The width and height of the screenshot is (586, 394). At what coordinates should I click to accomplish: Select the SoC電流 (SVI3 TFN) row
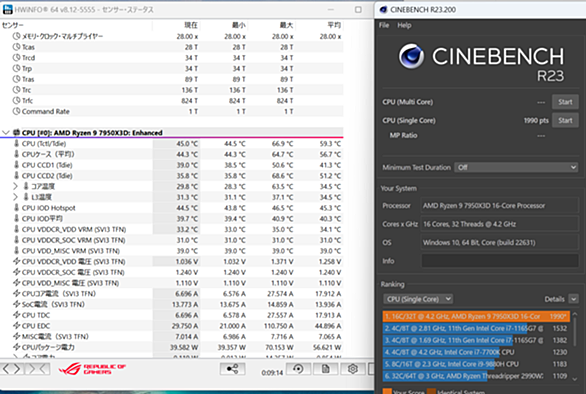point(172,304)
